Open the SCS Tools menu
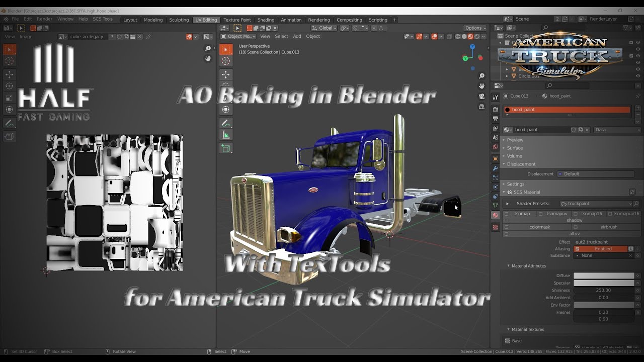This screenshot has width=644, height=362. coord(103,19)
